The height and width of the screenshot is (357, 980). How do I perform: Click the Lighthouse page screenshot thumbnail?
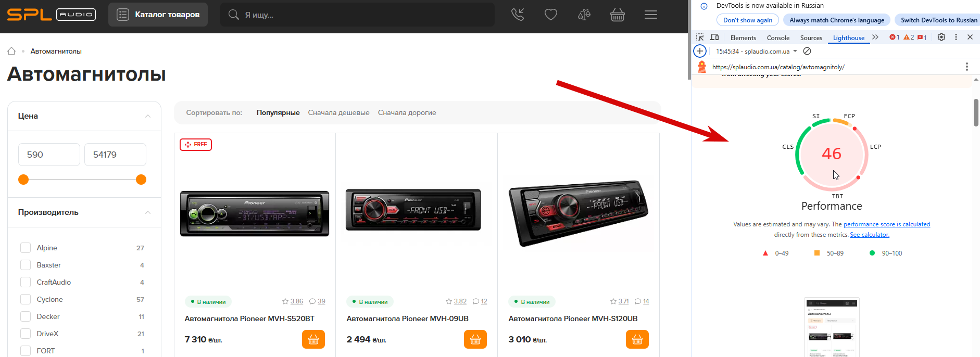click(832, 327)
